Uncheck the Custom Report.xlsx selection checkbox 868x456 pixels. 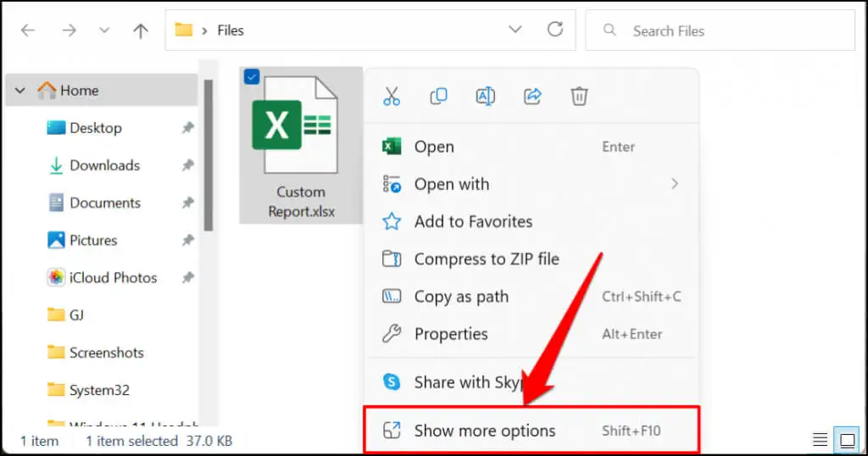252,77
